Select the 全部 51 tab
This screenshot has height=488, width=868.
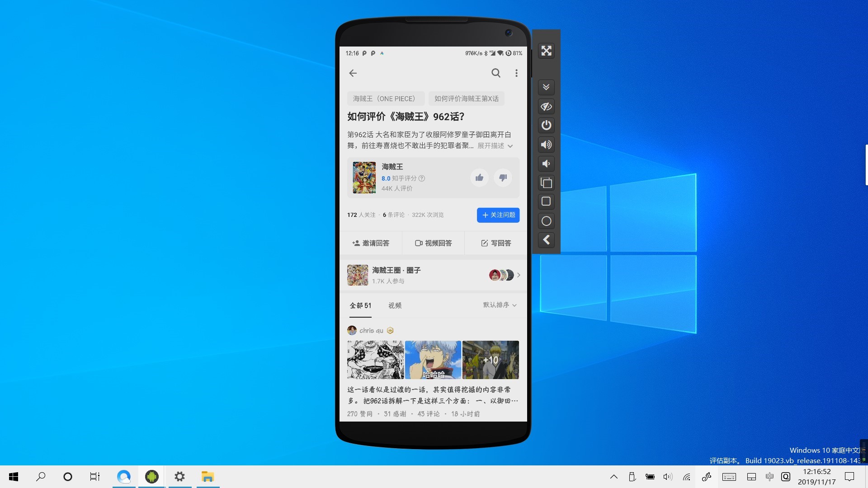[x=360, y=306]
